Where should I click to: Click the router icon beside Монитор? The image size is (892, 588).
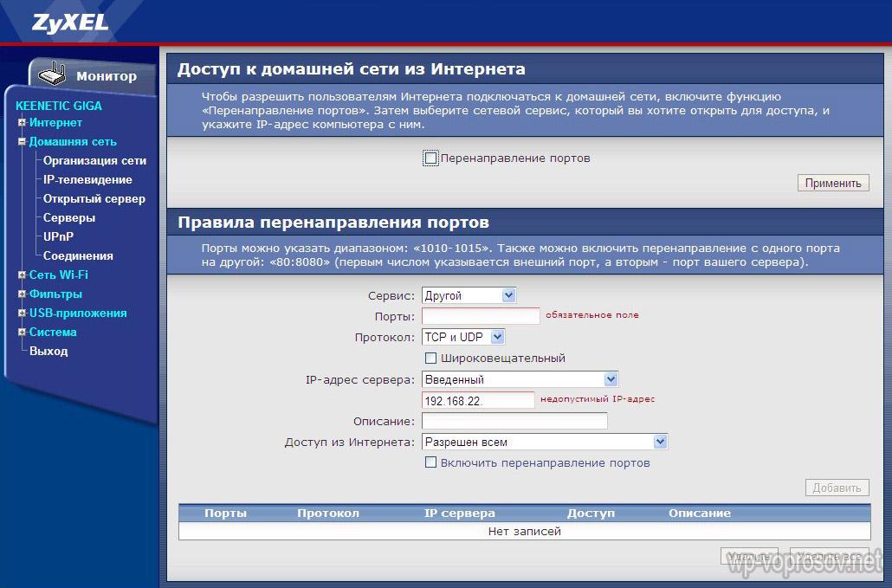tap(52, 74)
